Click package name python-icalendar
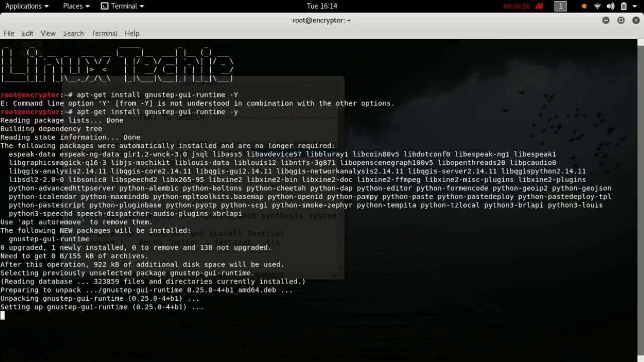This screenshot has width=644, height=362. point(43,197)
